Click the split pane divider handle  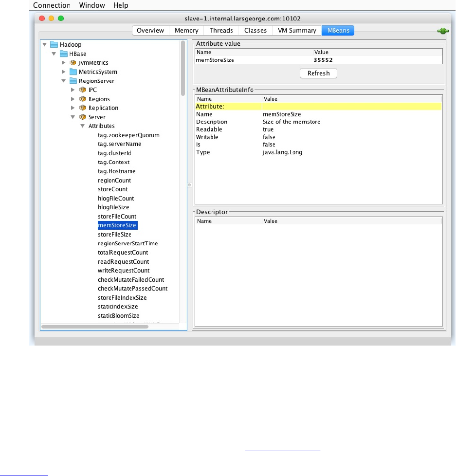[189, 185]
